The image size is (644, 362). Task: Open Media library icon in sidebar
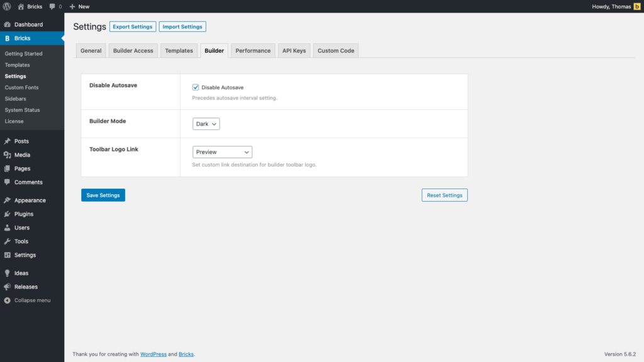[8, 155]
